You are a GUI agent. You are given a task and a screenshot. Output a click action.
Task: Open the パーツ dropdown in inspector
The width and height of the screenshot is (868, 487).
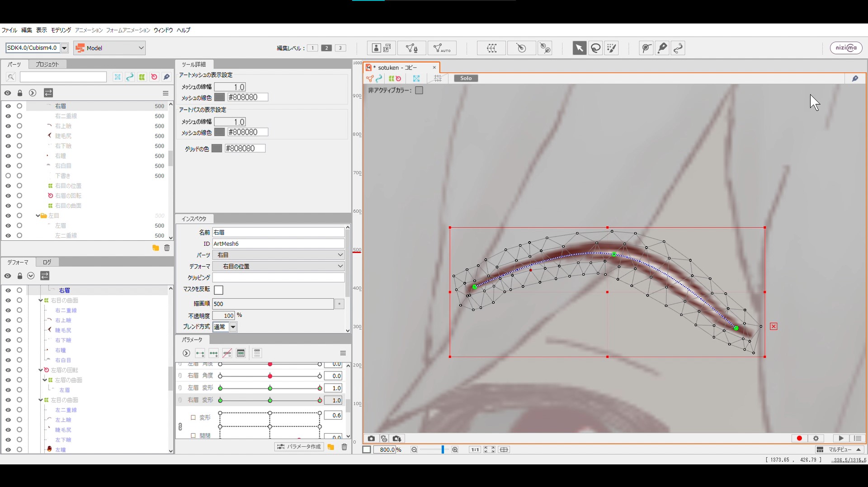pos(278,255)
